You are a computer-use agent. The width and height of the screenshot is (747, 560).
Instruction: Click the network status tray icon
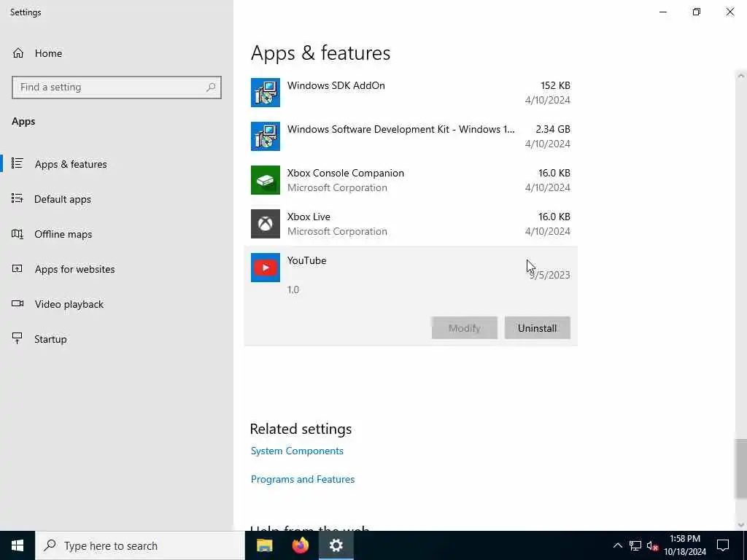[635, 545]
